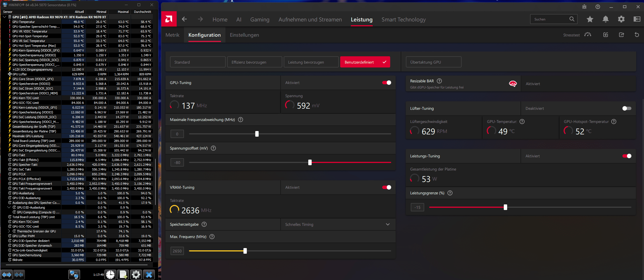Expand Thermische Grenzen der GPU
Image resolution: width=644 pixels, height=280 pixels.
[9, 231]
